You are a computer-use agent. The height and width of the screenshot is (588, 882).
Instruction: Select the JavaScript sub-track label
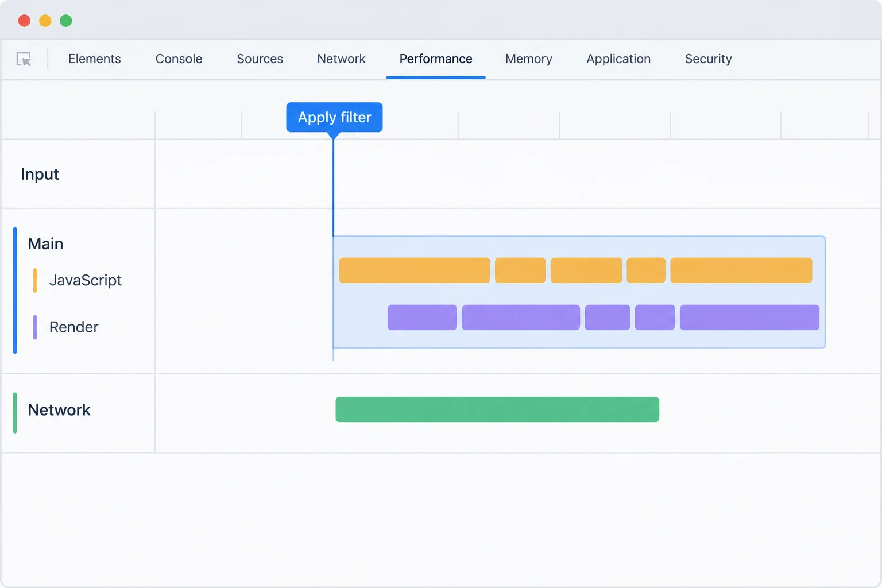(85, 280)
